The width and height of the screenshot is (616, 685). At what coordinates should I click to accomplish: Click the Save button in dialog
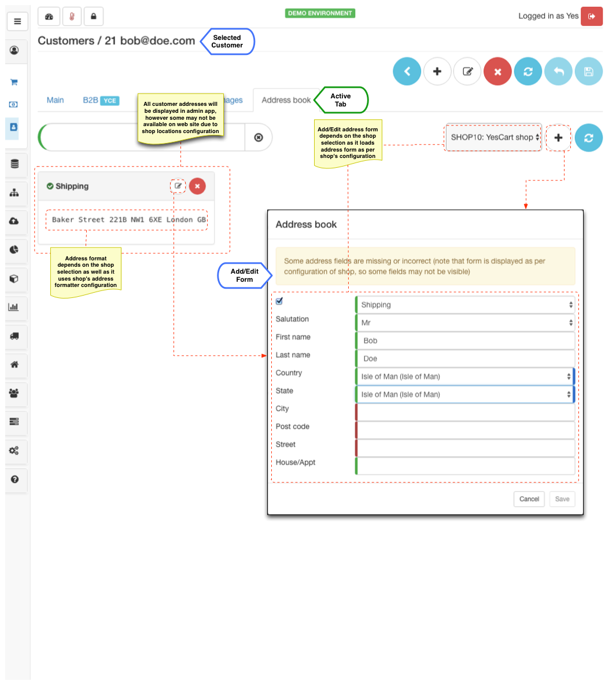coord(562,499)
